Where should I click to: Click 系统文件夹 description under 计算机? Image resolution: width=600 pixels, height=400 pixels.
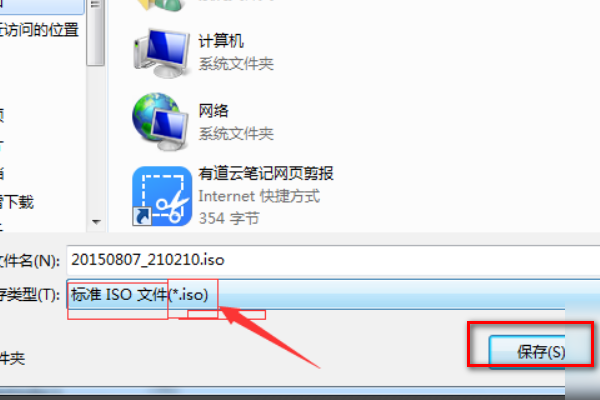point(236,64)
